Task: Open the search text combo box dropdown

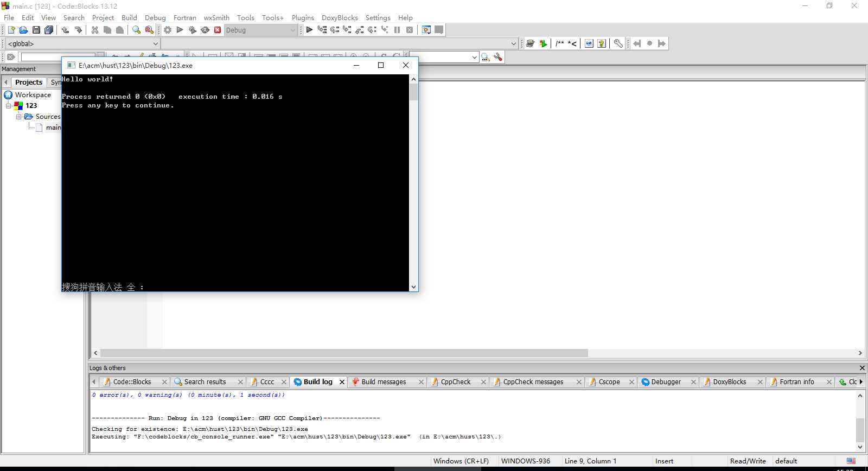Action: 475,57
